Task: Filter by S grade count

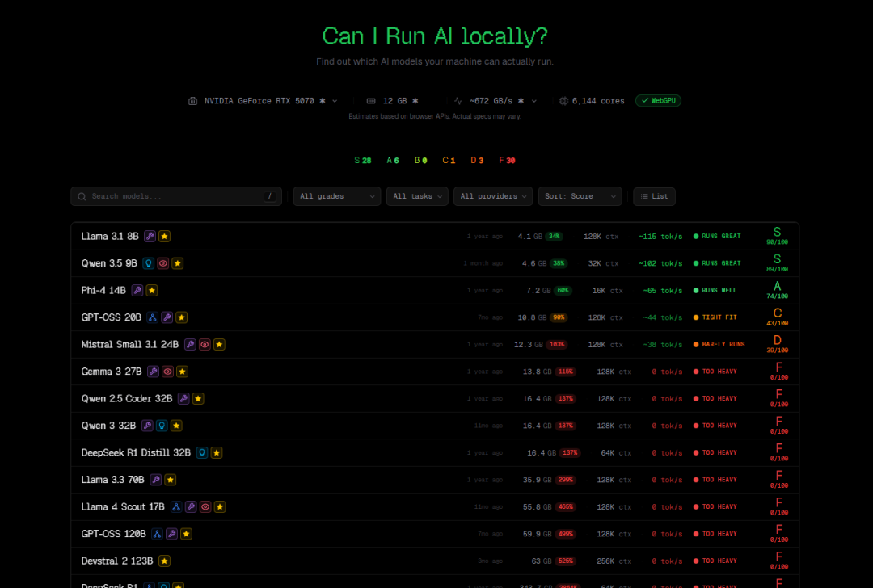Action: click(362, 160)
